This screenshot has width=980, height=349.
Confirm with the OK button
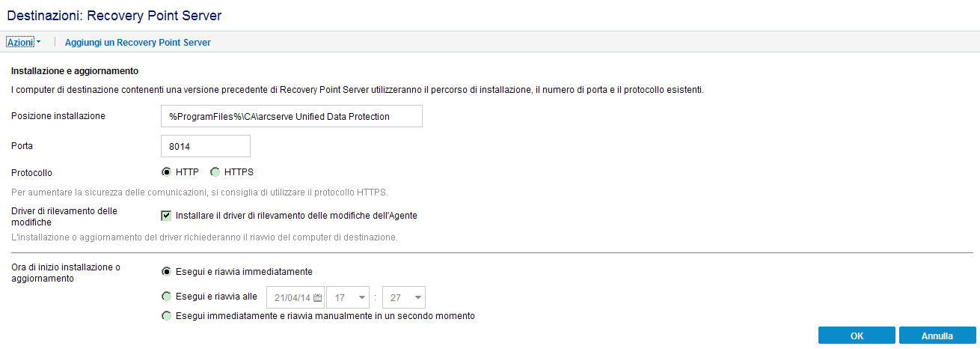pos(857,336)
